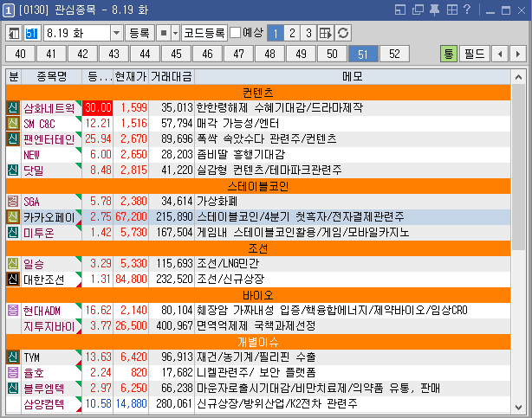Click the column layout export icon
Screen dimensions: 532x418
(326, 33)
